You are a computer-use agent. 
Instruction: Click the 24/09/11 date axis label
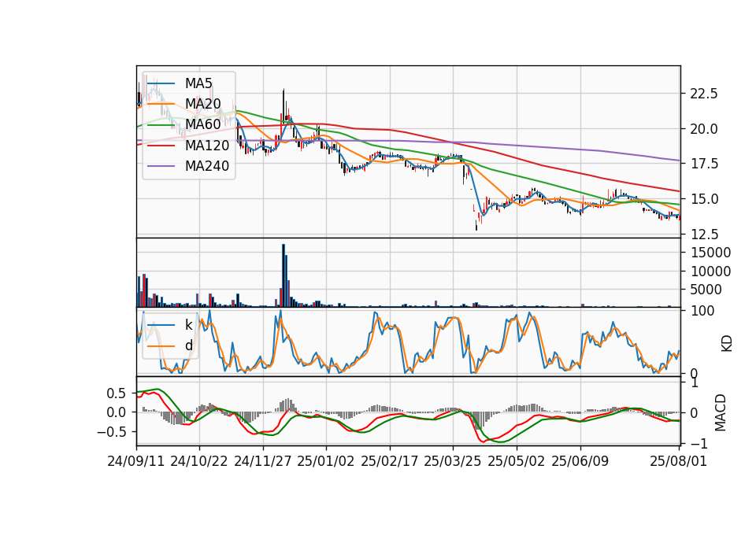136,461
